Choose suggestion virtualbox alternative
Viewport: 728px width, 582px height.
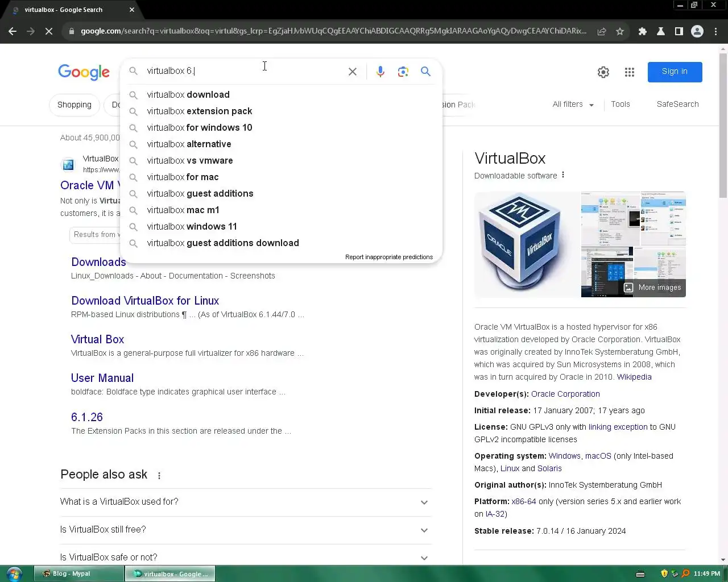point(281,144)
